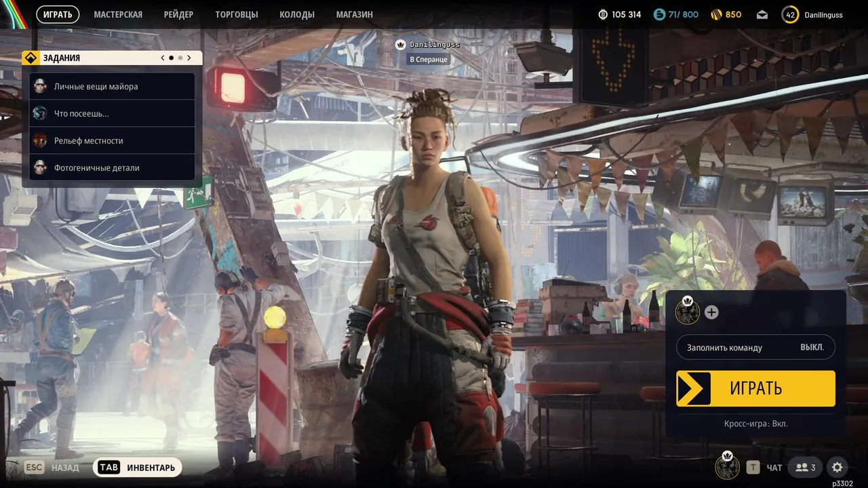The height and width of the screenshot is (488, 868).
Task: Open chat with the T ЧАТ button
Action: point(764,468)
